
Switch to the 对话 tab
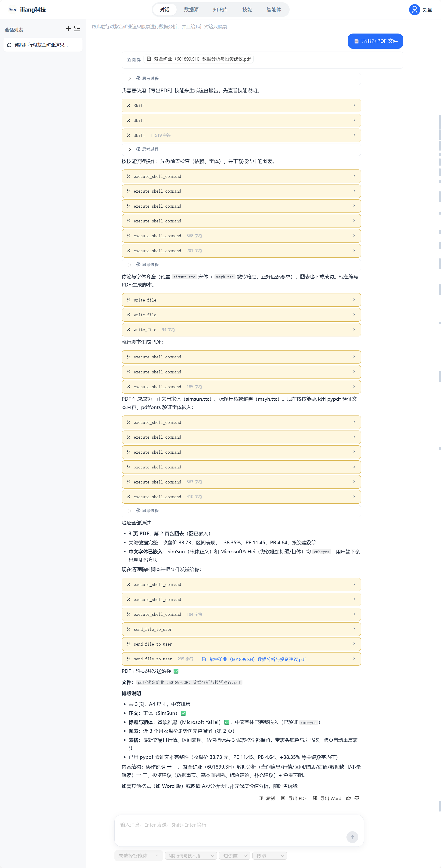[165, 9]
